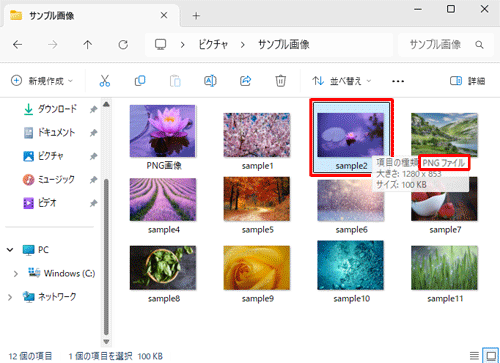Open ドキュメント in sidebar
Screen dimensions: 500x363
[x=49, y=133]
